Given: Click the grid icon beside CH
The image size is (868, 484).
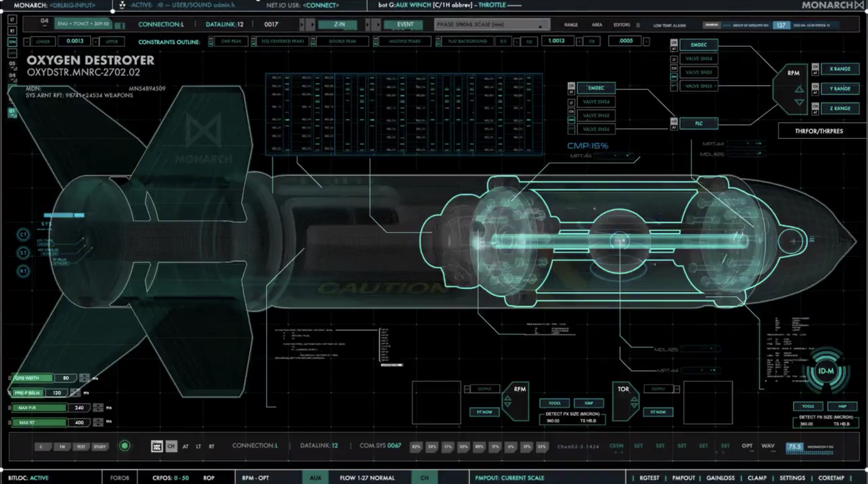Looking at the screenshot, I should pos(157,446).
